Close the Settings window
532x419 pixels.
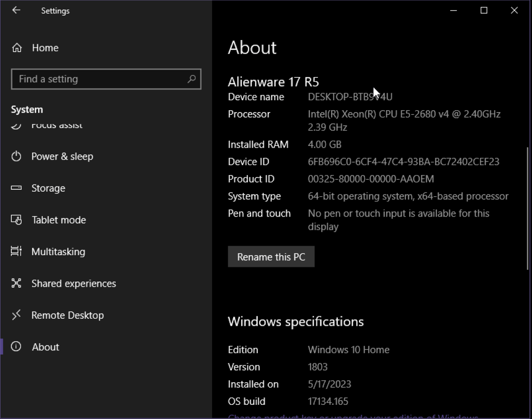[514, 10]
